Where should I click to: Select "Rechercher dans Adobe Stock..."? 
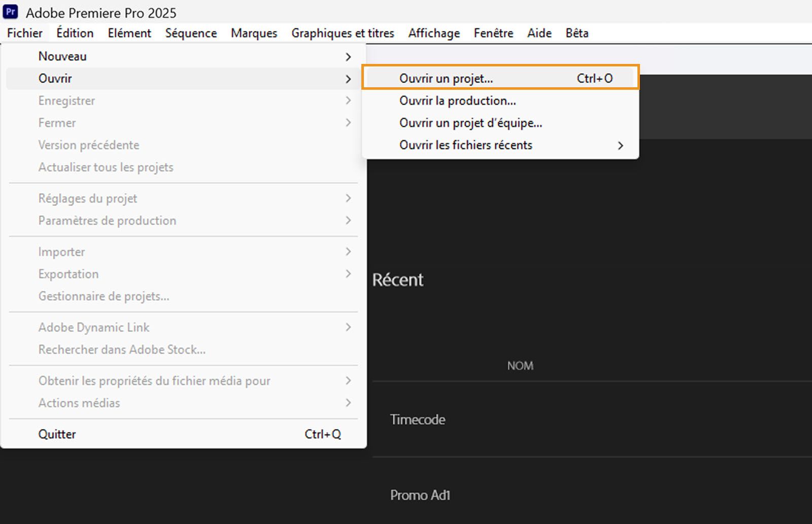(122, 350)
